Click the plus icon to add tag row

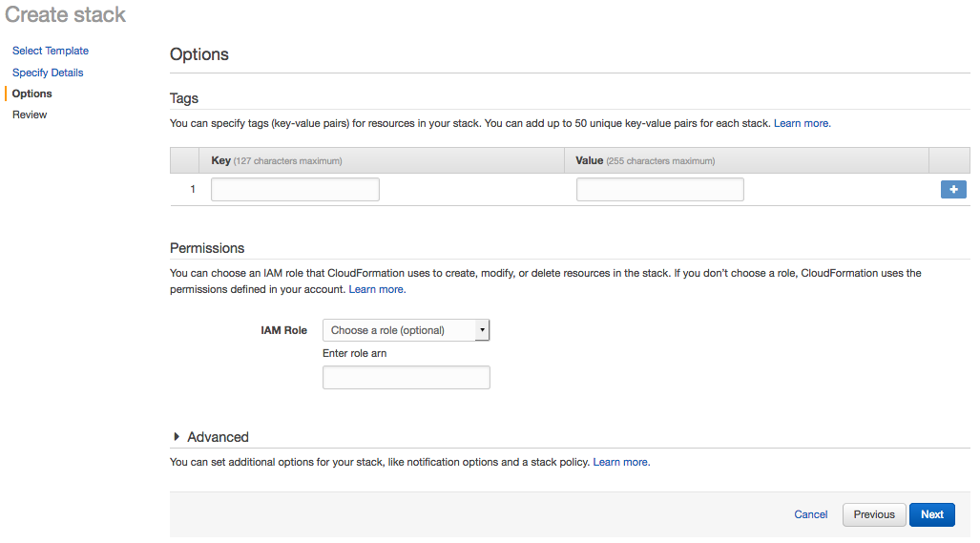point(952,190)
